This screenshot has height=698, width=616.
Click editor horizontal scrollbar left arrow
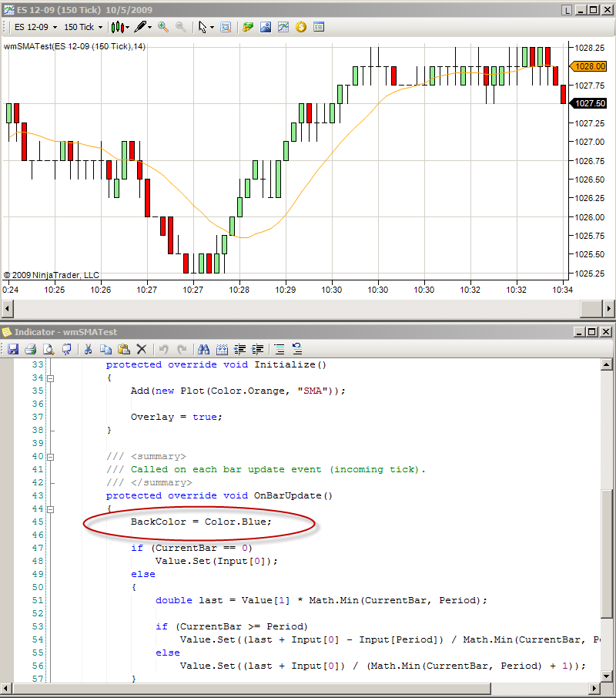click(7, 688)
